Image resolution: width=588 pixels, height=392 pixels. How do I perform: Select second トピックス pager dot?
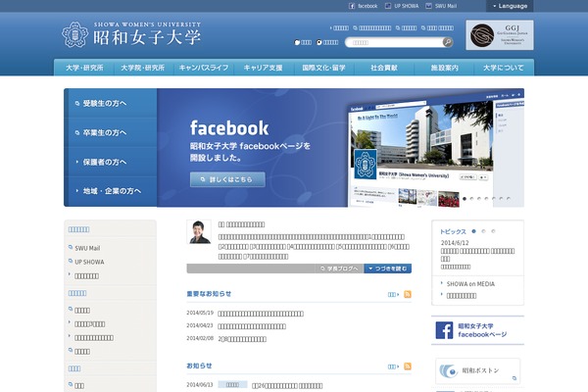pyautogui.click(x=483, y=231)
